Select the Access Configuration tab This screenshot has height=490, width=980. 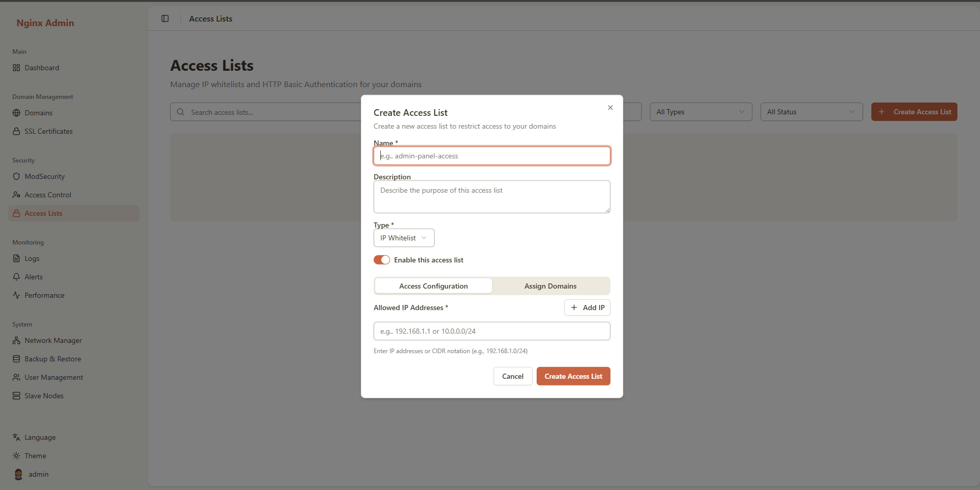[433, 286]
